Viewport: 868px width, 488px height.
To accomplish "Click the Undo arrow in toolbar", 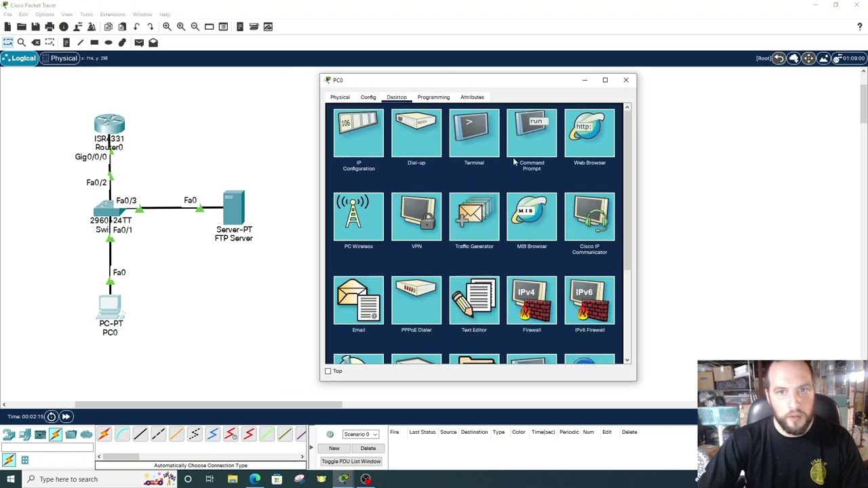I will click(x=136, y=26).
